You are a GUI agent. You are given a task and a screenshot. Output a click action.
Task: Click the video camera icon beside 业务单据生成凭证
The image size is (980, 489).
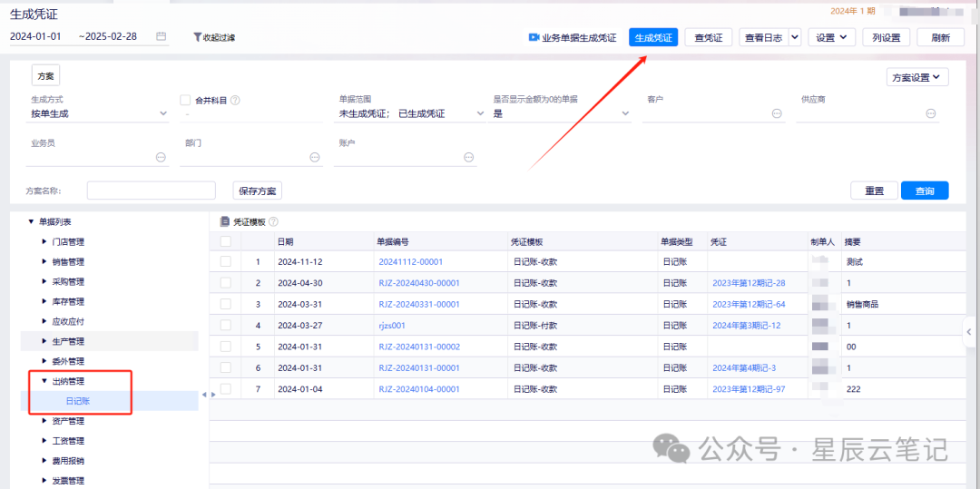click(534, 37)
